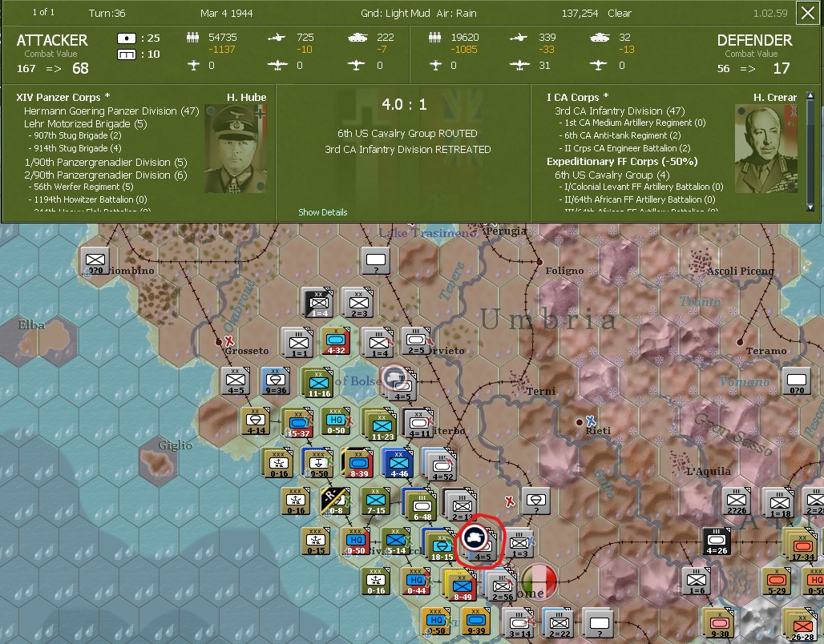The image size is (824, 644).
Task: Click the battle marker beside Lake Bolsena
Action: pos(393,376)
